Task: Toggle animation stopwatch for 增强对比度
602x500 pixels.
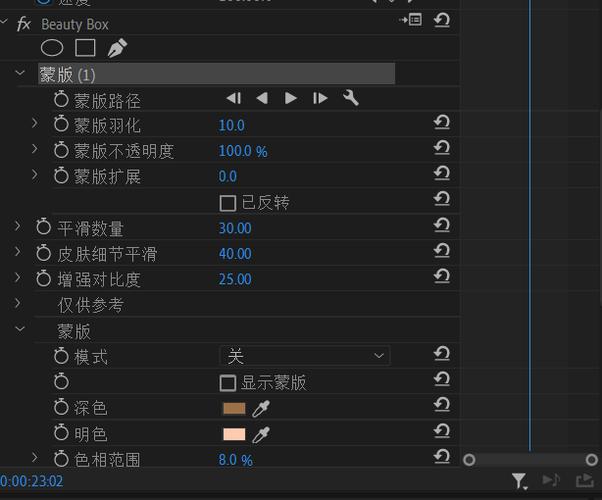Action: click(x=43, y=278)
